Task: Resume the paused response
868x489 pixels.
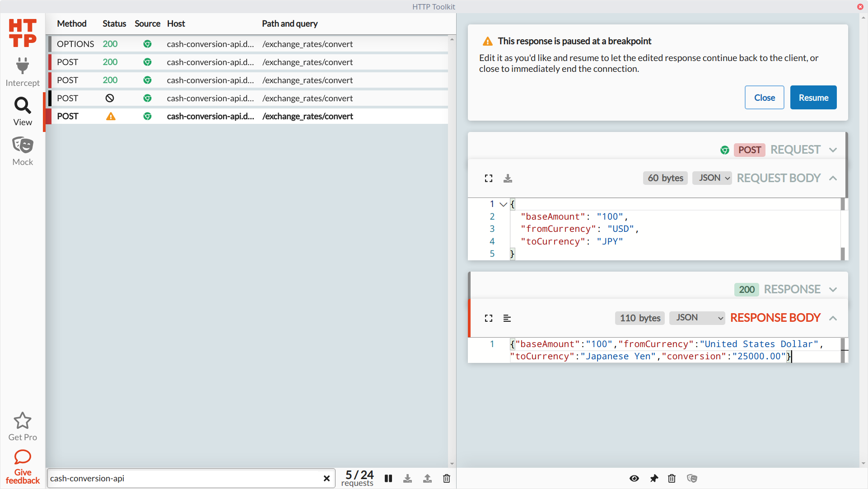Action: pyautogui.click(x=813, y=98)
